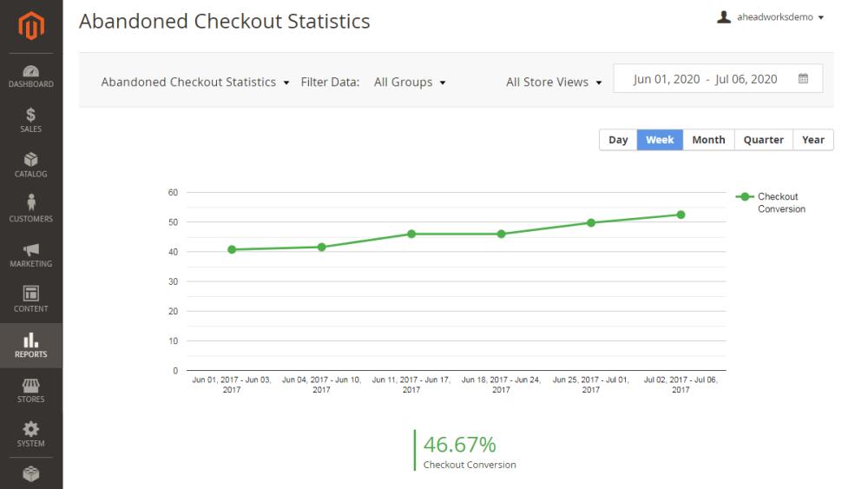Viewport: 868px width, 489px height.
Task: Open the Content layout icon
Action: 31,293
